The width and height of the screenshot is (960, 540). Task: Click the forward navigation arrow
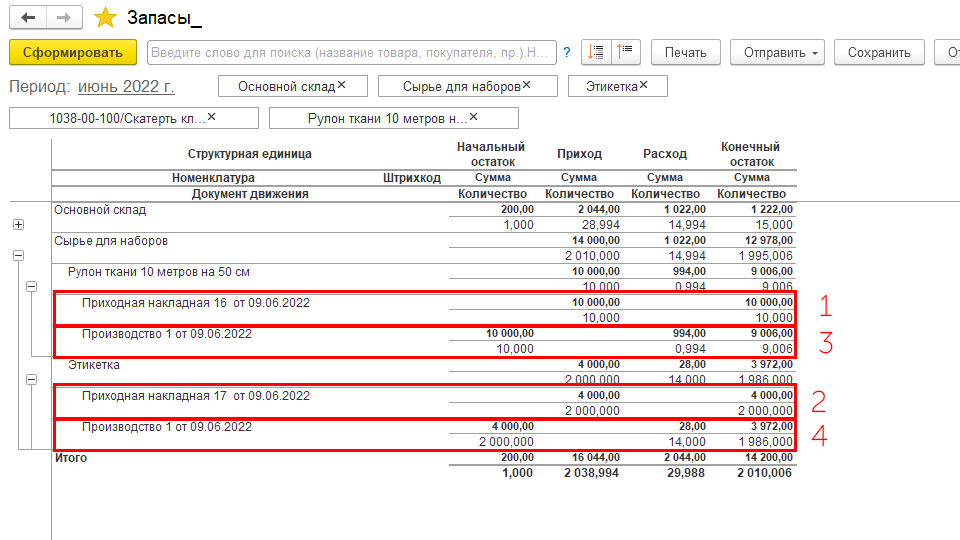tap(64, 18)
